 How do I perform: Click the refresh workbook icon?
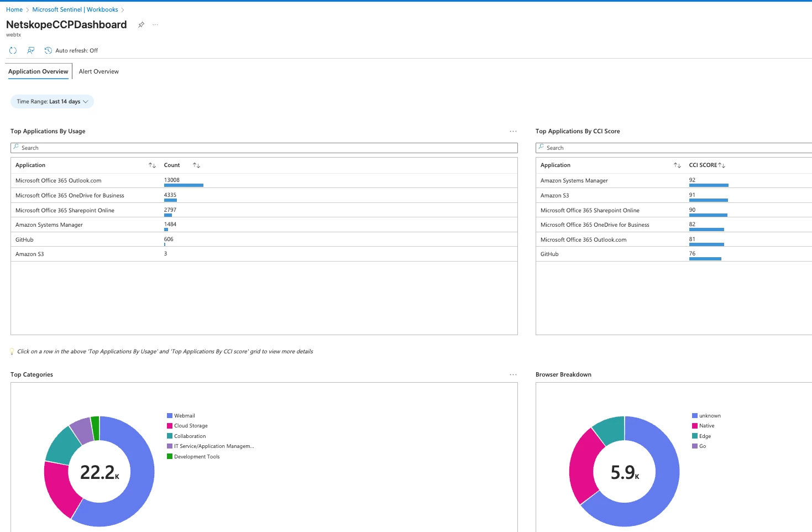tap(13, 50)
